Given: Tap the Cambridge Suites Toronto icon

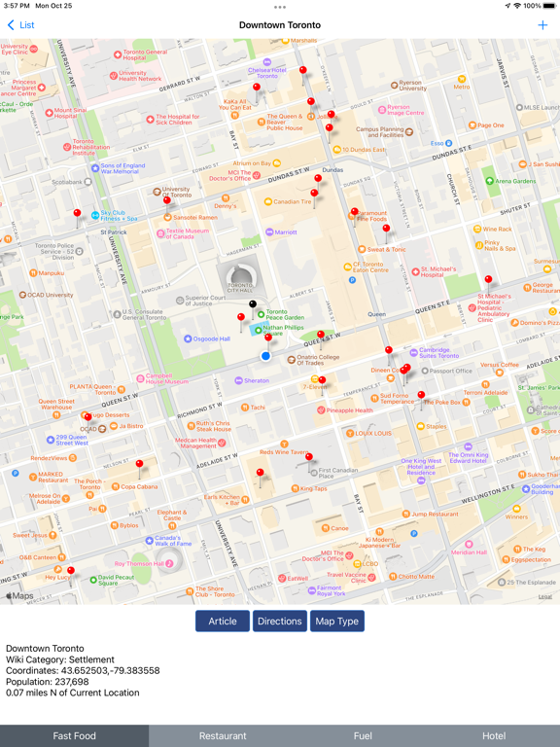Looking at the screenshot, I should [414, 353].
